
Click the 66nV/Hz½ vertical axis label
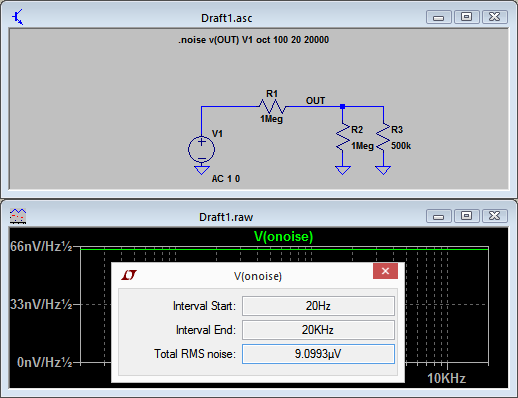click(41, 246)
